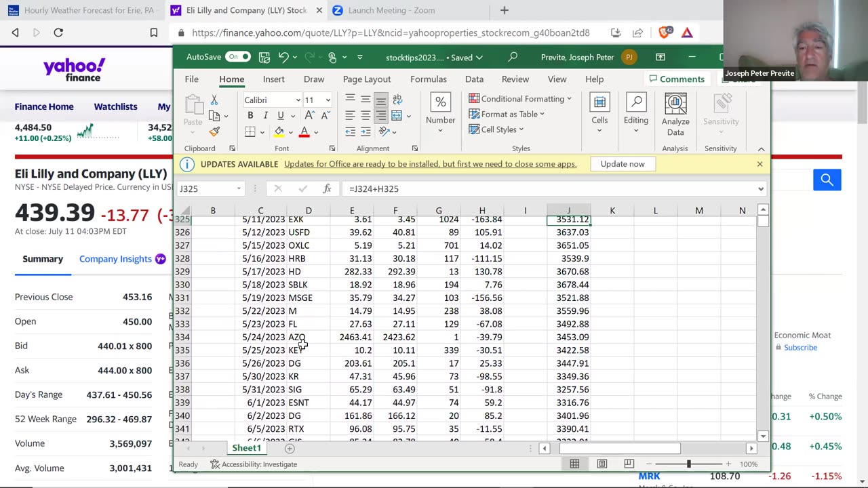Viewport: 868px width, 488px height.
Task: Open Cell Styles gallery
Action: [x=496, y=129]
